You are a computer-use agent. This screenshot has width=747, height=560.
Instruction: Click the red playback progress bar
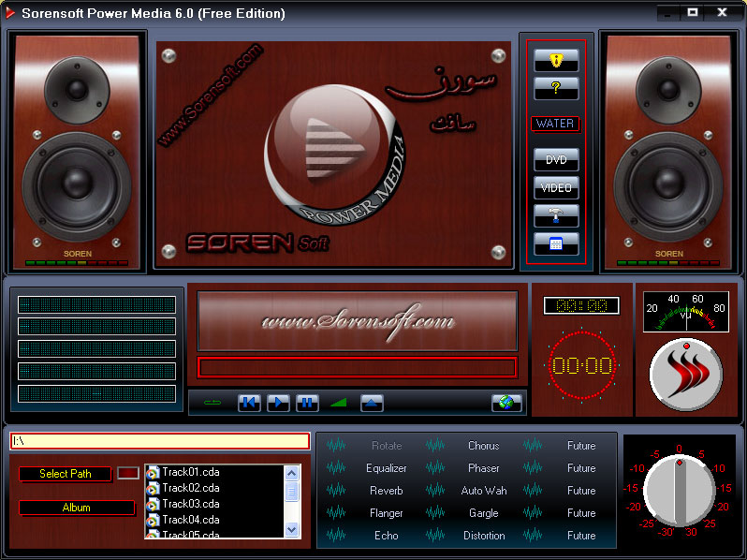(x=358, y=367)
